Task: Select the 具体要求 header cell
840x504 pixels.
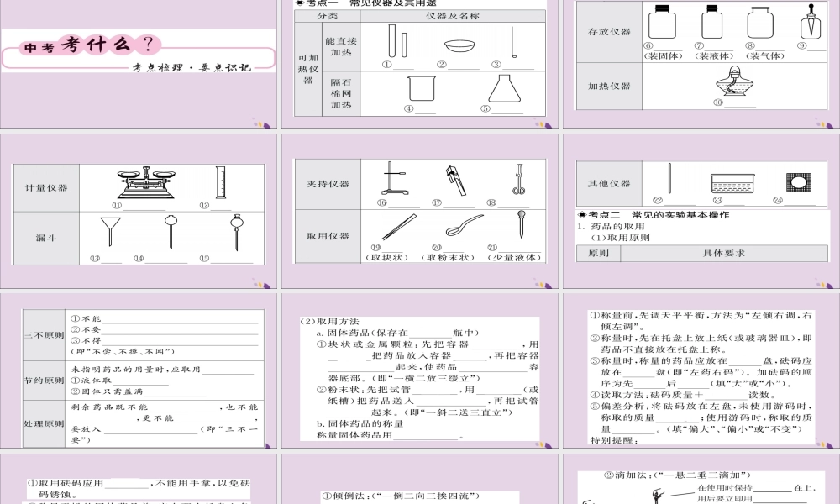Action: coord(724,254)
